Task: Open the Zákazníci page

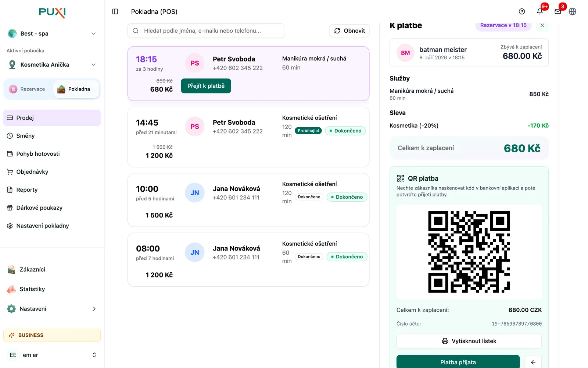Action: 52,269
